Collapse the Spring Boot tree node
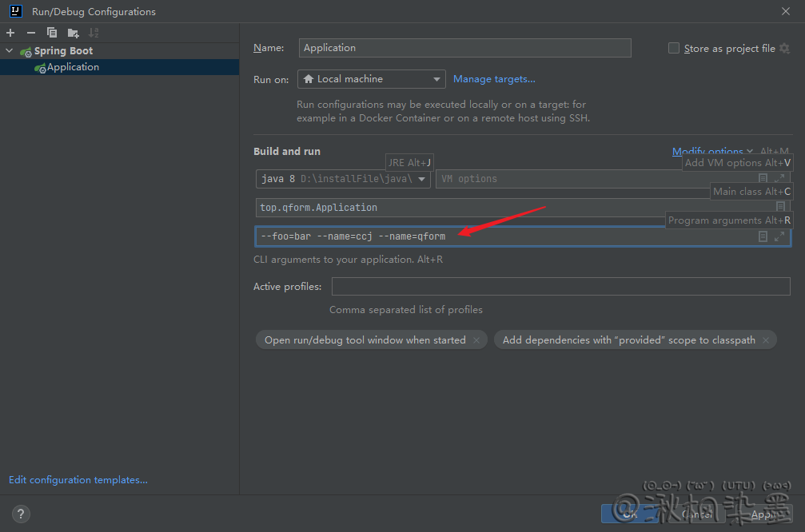This screenshot has width=805, height=532. click(x=10, y=51)
